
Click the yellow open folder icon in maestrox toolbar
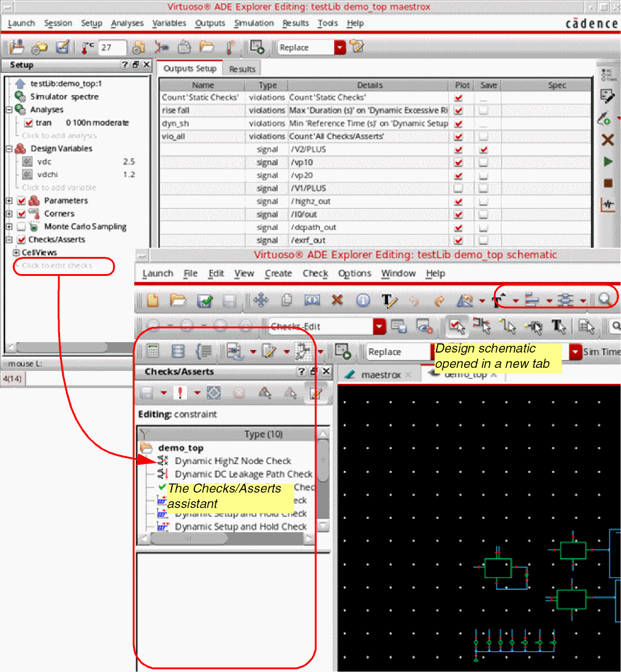click(x=207, y=47)
